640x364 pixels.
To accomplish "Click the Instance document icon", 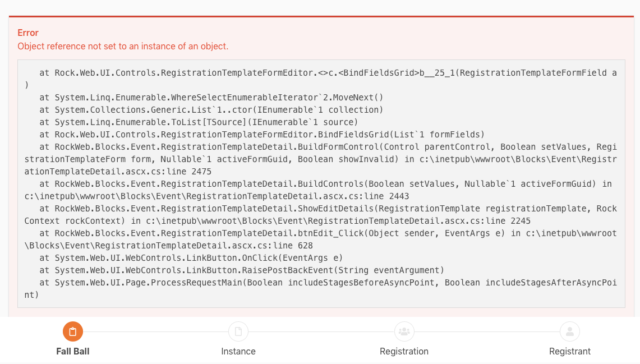I will (x=238, y=331).
